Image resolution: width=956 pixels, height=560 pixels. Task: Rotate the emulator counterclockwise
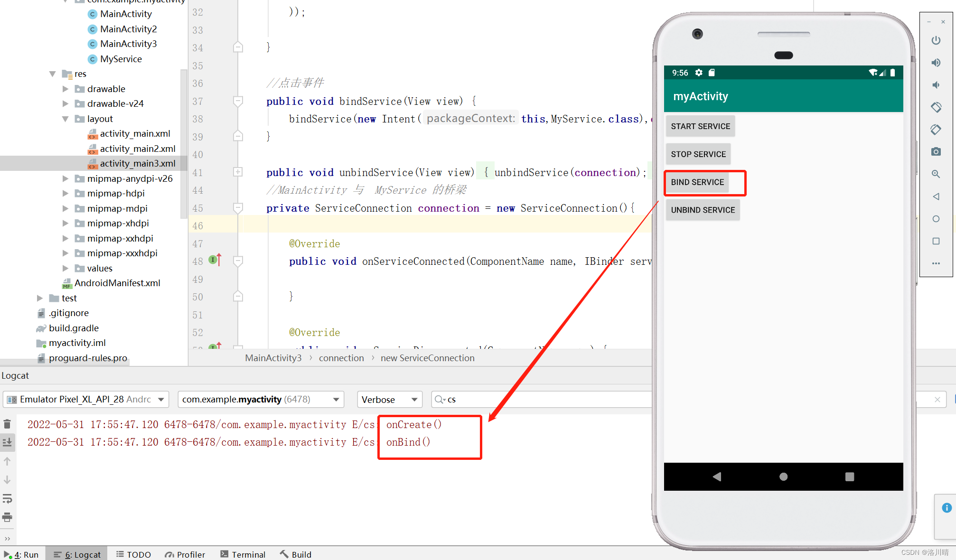click(936, 107)
